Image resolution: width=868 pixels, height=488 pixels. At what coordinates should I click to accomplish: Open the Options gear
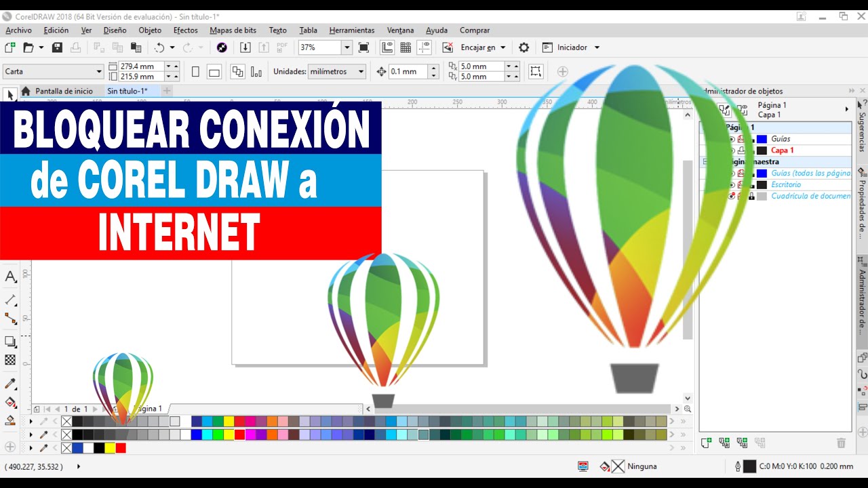(524, 47)
